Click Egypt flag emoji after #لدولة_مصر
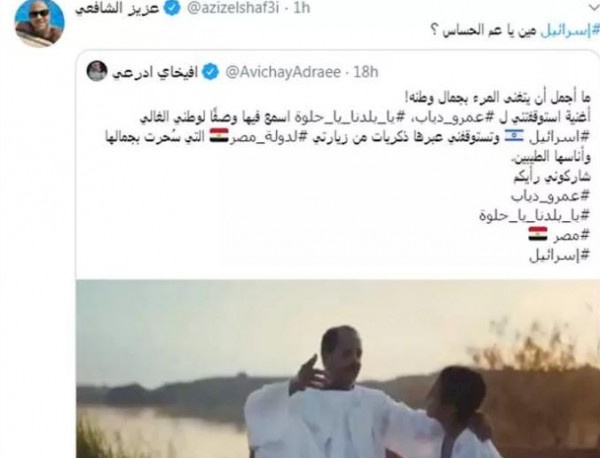Image resolution: width=600 pixels, height=458 pixels. pos(219,135)
